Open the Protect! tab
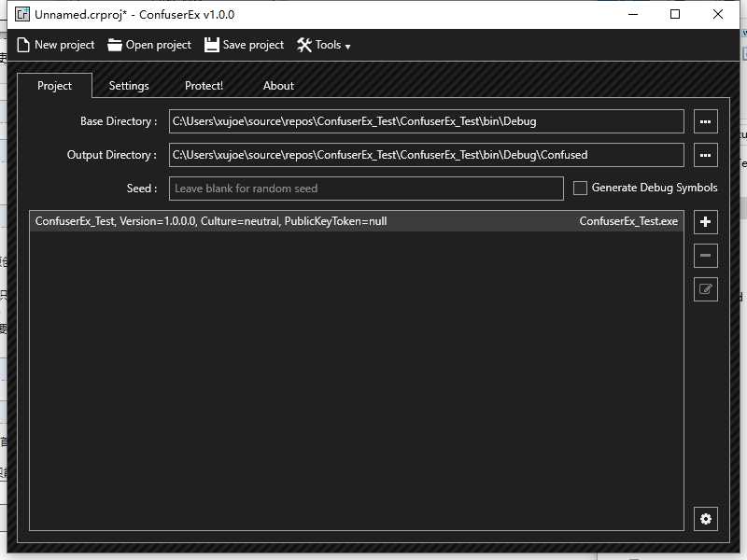The image size is (747, 560). click(204, 86)
